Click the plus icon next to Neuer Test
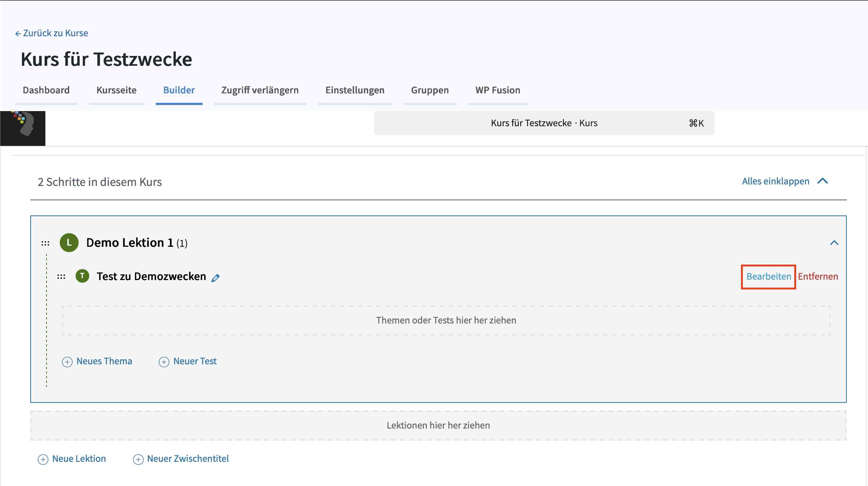 (164, 362)
